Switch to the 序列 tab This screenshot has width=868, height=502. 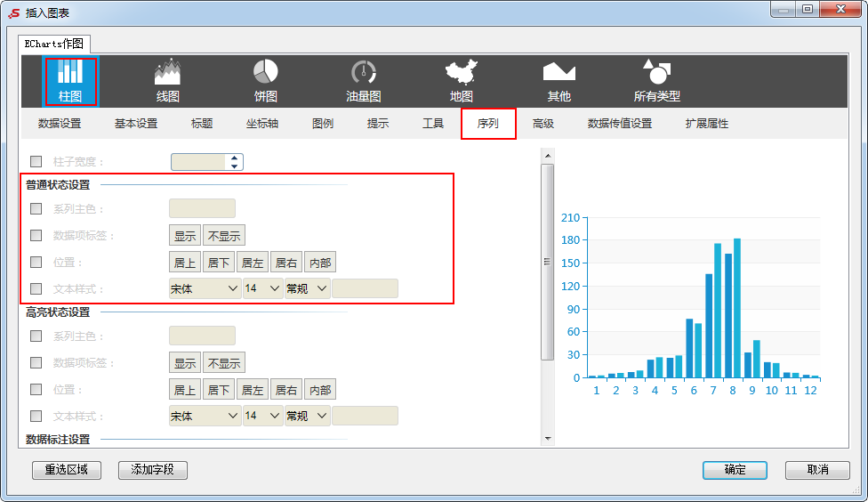[x=488, y=124]
